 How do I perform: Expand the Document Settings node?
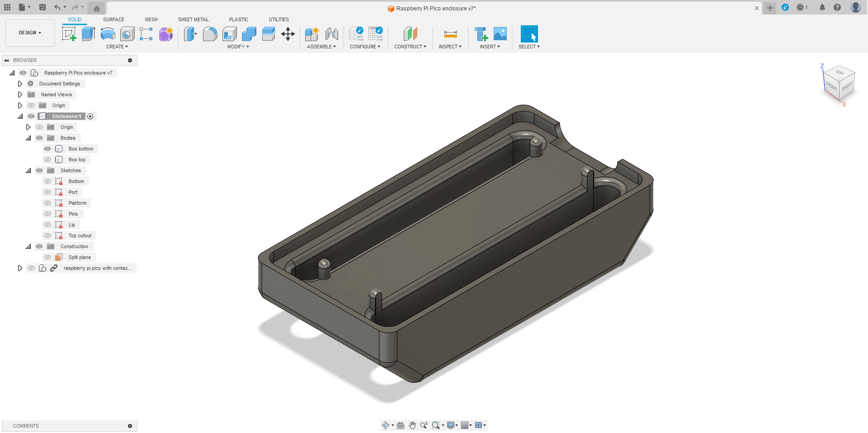click(x=20, y=84)
